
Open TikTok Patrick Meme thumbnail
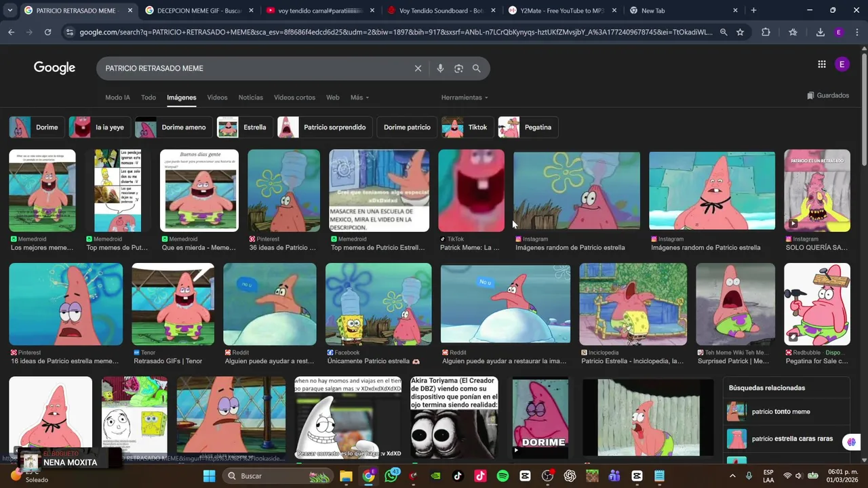coord(471,190)
